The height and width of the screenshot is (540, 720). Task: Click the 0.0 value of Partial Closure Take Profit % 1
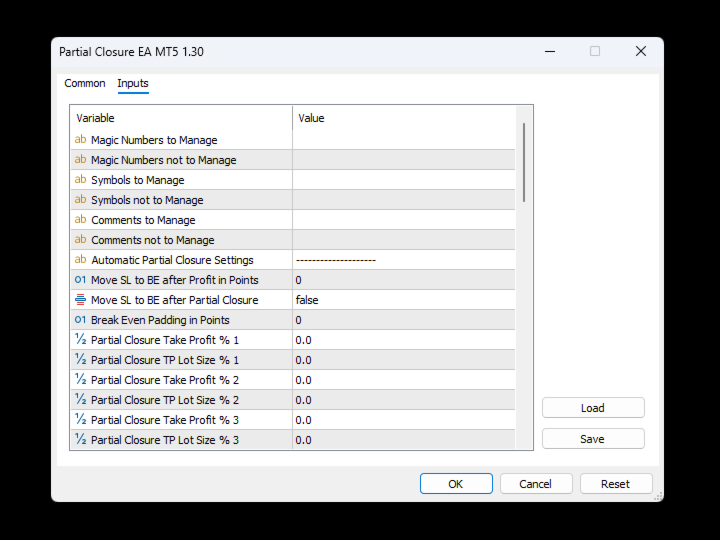click(x=304, y=340)
